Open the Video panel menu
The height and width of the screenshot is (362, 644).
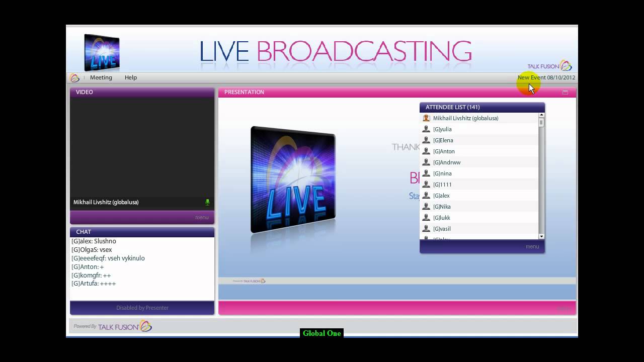pos(202,217)
